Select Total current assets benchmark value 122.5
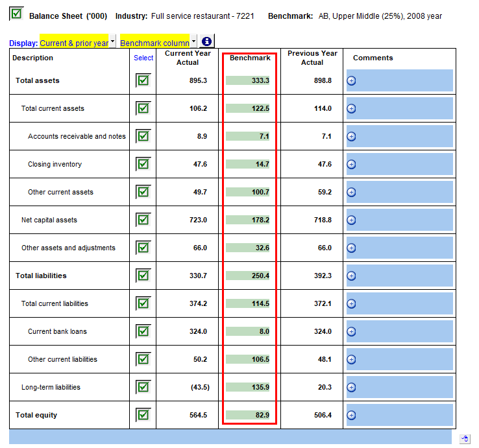This screenshot has height=448, width=479. [248, 108]
